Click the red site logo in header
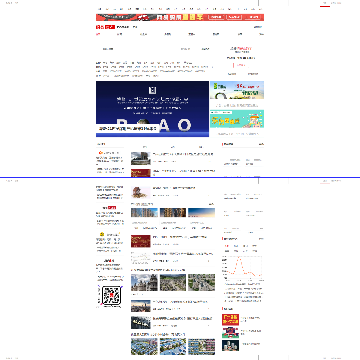Screen dimensions: 360x360 pyautogui.click(x=105, y=27)
